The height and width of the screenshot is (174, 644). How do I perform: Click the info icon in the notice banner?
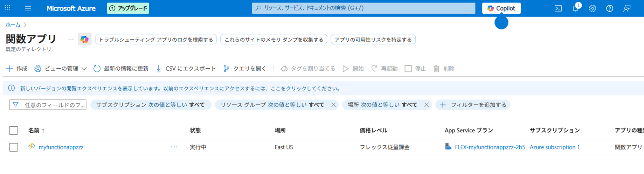(x=12, y=88)
